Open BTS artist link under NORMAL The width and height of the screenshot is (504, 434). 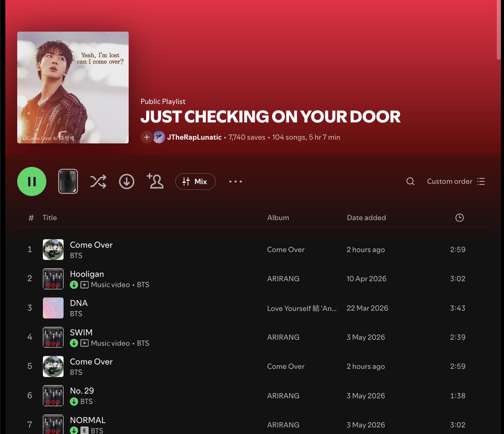coord(97,431)
